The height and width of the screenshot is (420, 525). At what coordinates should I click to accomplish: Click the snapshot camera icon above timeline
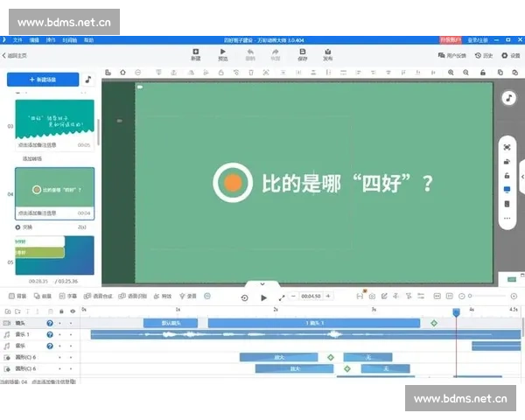point(372,296)
